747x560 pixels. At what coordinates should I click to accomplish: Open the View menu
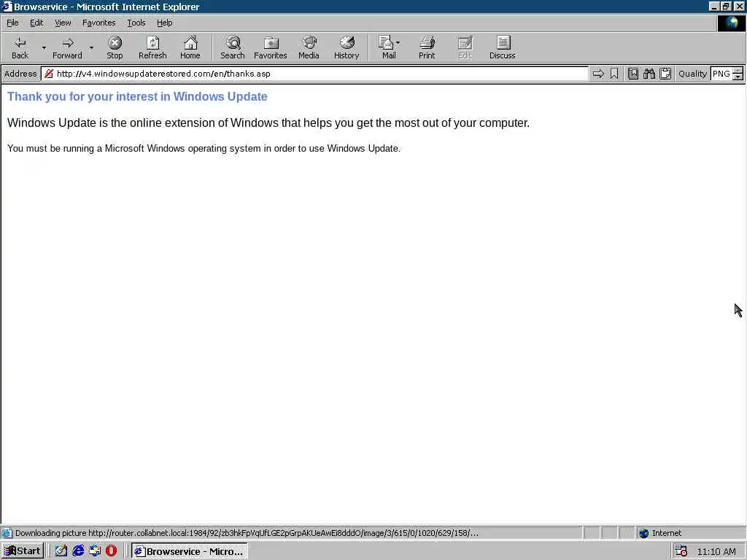[63, 23]
